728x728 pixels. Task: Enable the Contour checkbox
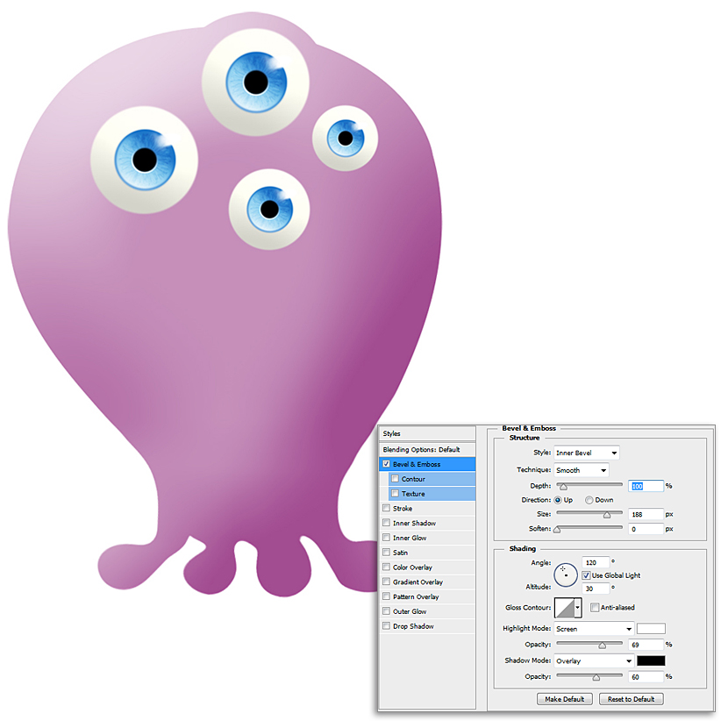[x=395, y=479]
